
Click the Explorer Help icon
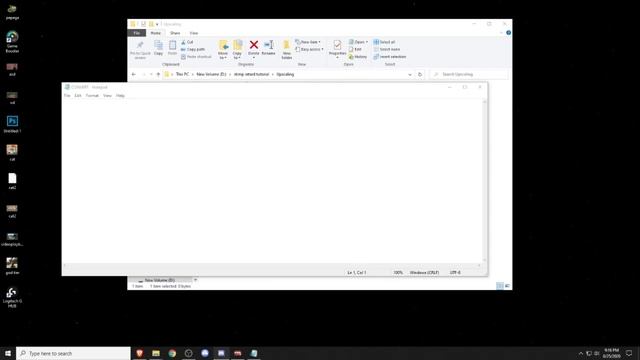click(509, 33)
